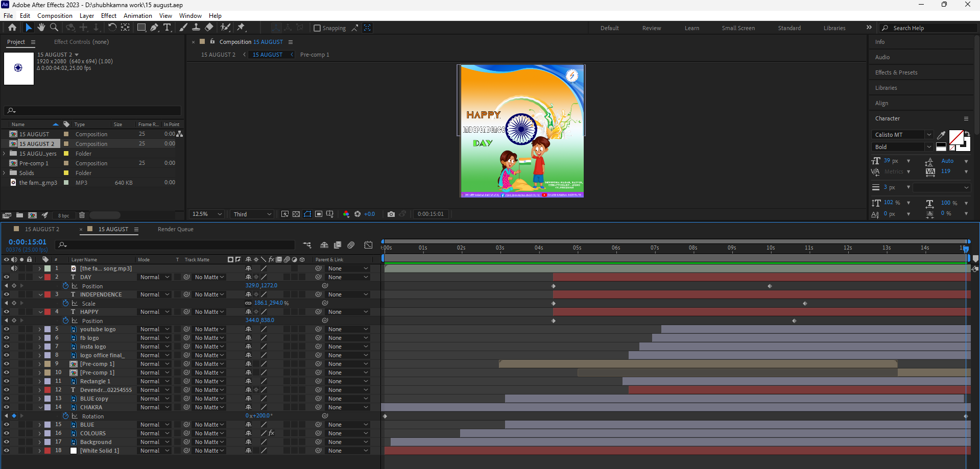980x469 pixels.
Task: Open the Calisto MT font family dropdown
Action: pyautogui.click(x=902, y=135)
